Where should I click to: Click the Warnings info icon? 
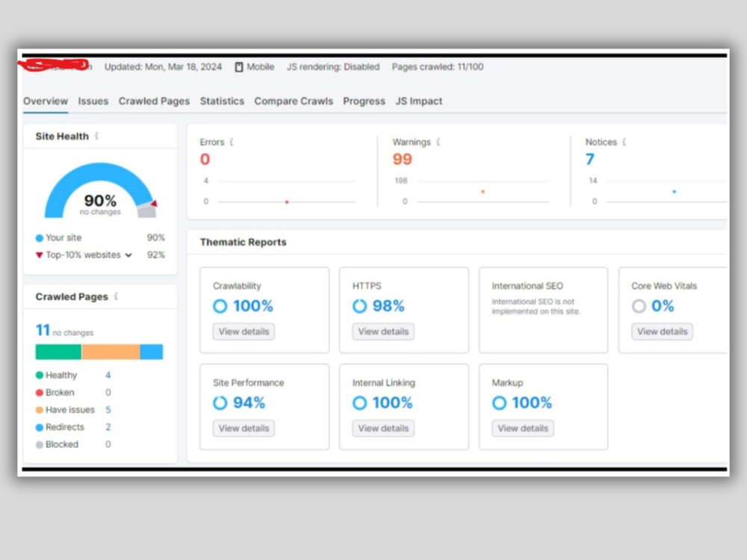pyautogui.click(x=438, y=142)
